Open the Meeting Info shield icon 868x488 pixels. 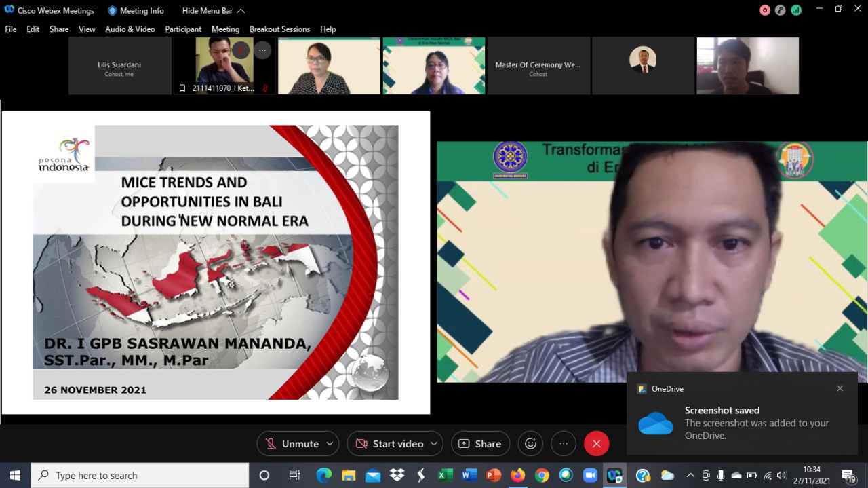[113, 11]
